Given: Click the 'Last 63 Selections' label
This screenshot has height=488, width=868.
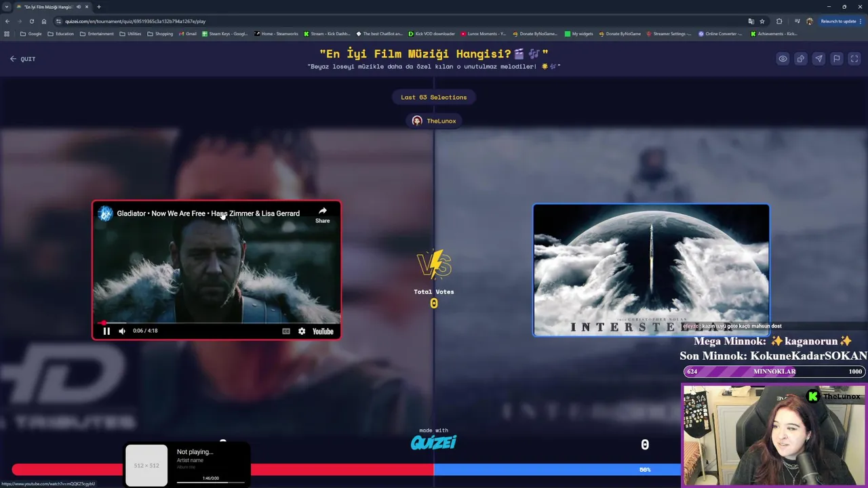Looking at the screenshot, I should (434, 97).
